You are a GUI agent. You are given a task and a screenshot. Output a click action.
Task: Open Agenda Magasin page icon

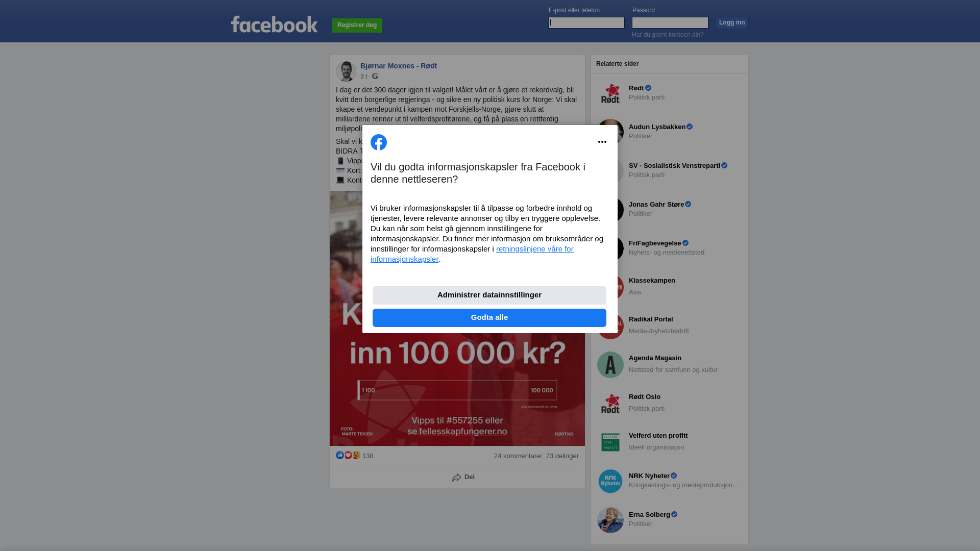pos(610,365)
